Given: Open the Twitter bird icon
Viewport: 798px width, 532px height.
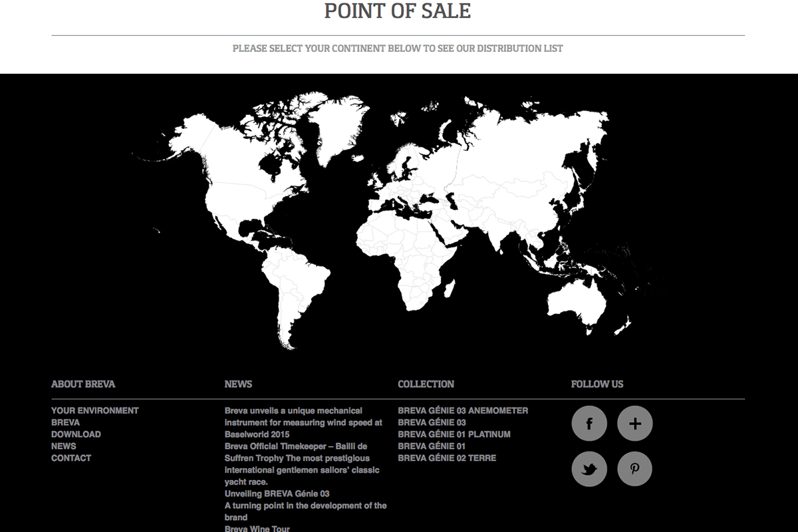Looking at the screenshot, I should click(589, 469).
